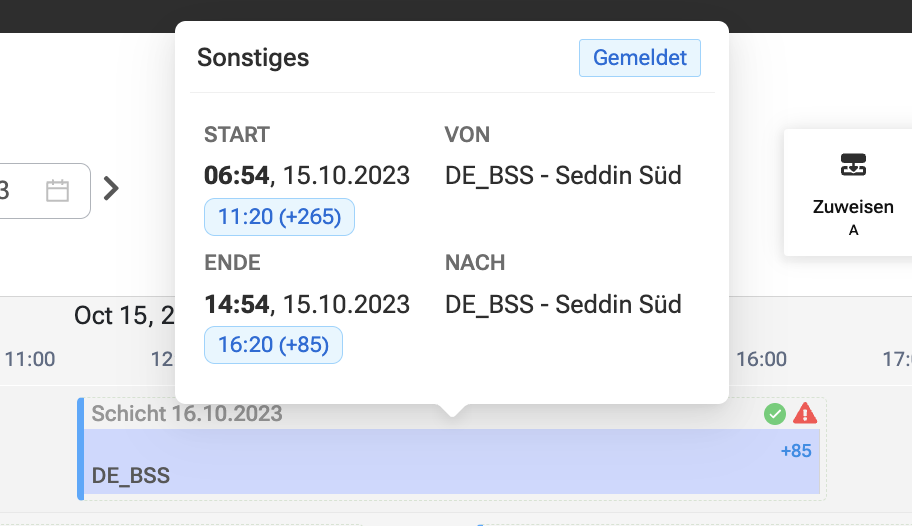Click end time 14:54, 15.10.2023
Image resolution: width=912 pixels, height=526 pixels.
pyautogui.click(x=307, y=304)
